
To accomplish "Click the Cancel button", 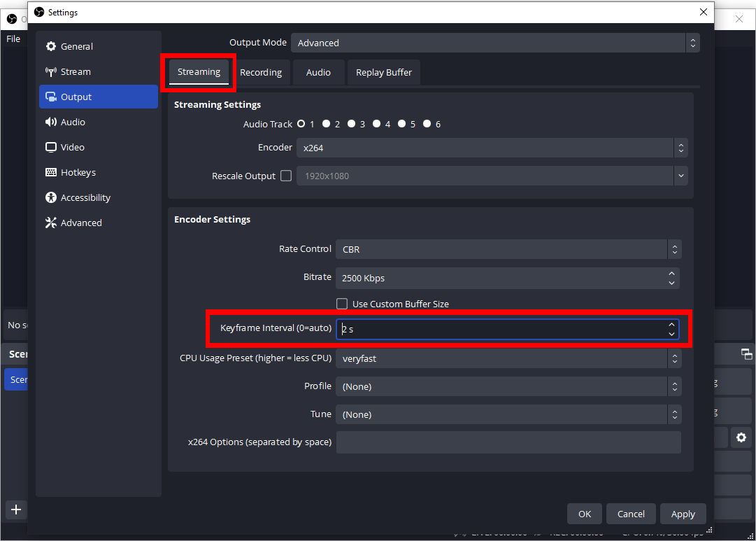I will click(x=631, y=514).
